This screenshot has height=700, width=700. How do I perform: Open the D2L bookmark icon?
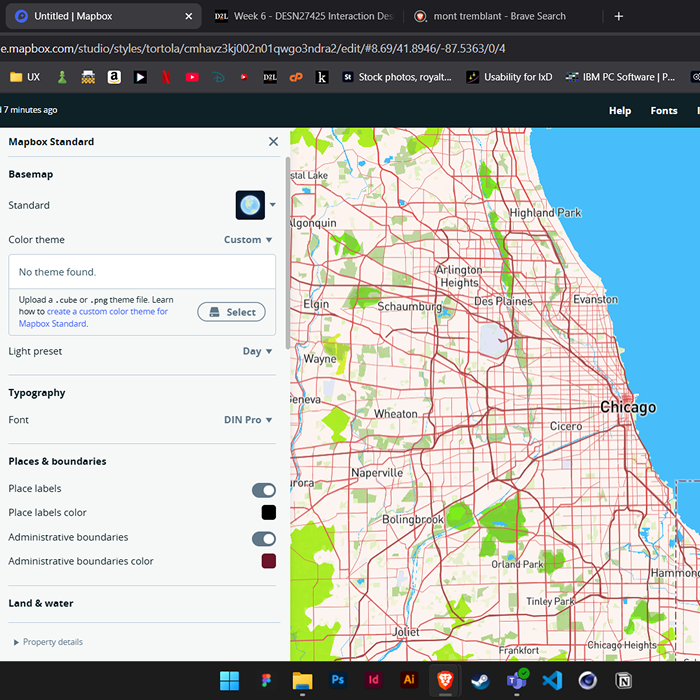click(270, 77)
